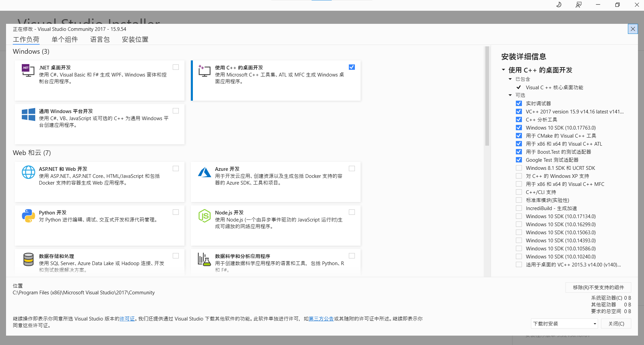The image size is (644, 345).
Task: Click the ASP.NET globe icon
Action: pyautogui.click(x=28, y=172)
